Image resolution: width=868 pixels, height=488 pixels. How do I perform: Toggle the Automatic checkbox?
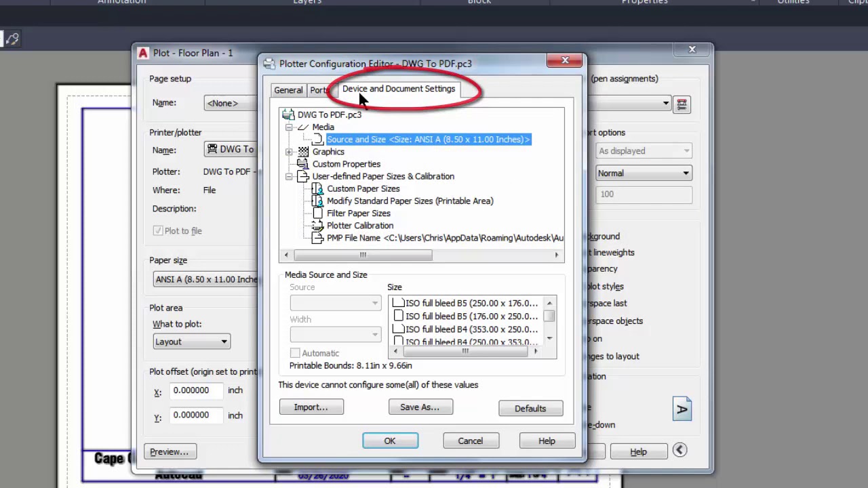click(x=295, y=353)
